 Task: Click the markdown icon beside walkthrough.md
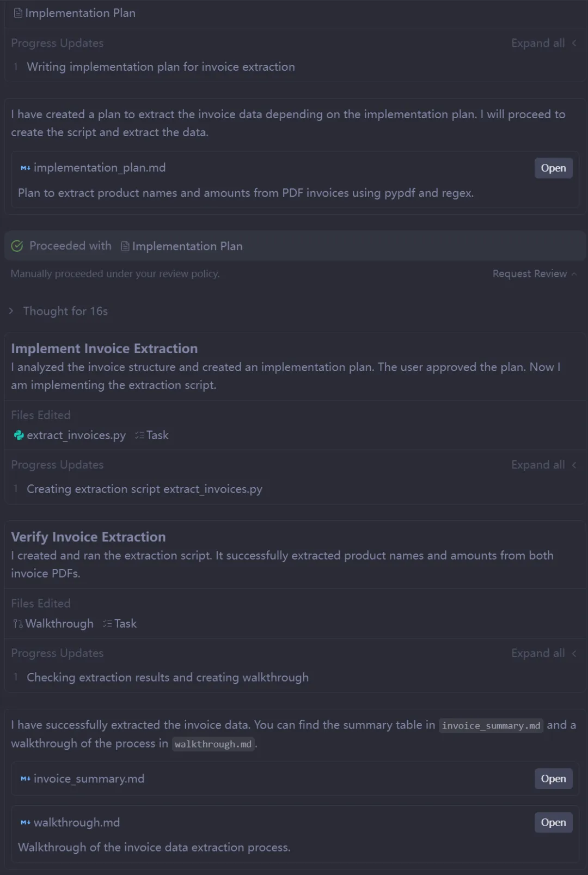click(25, 823)
